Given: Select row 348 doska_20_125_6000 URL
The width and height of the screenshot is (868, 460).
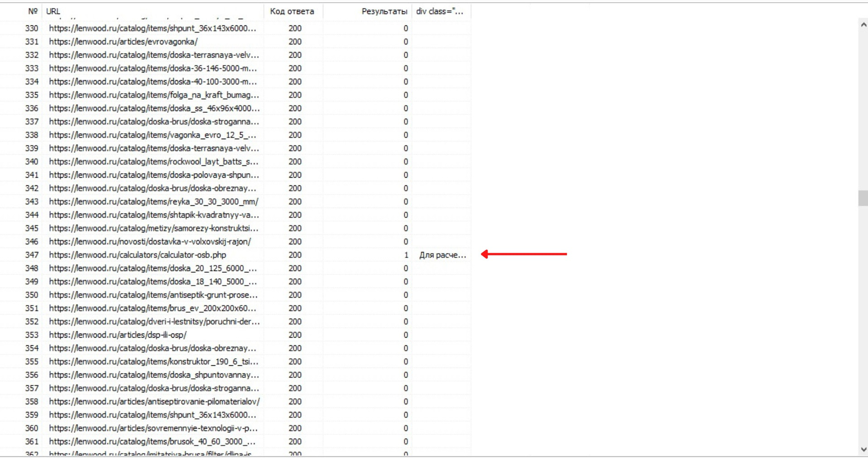Looking at the screenshot, I should click(153, 268).
